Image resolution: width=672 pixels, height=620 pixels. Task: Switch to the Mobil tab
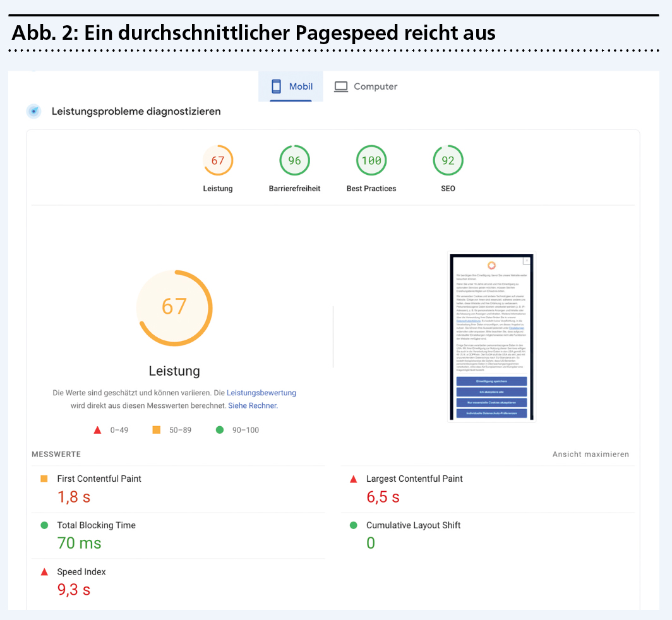click(291, 86)
